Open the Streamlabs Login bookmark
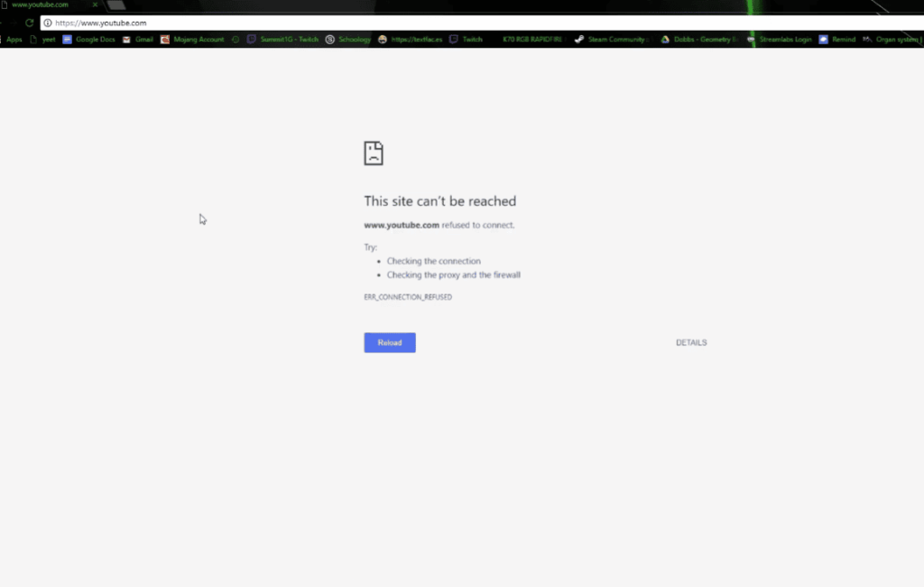 click(x=779, y=39)
